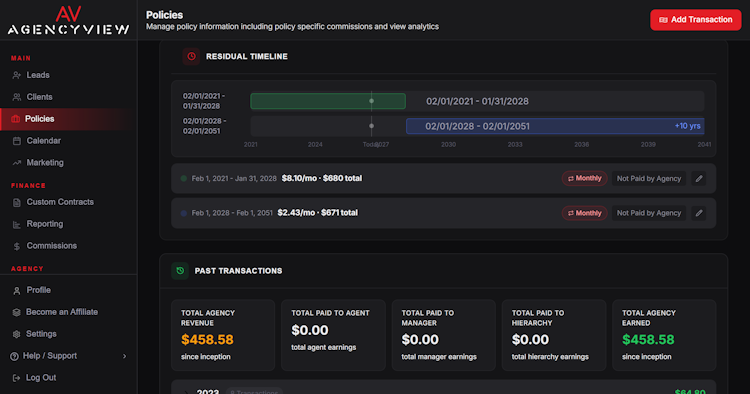Click the Total Paid to Agent card

(x=333, y=335)
